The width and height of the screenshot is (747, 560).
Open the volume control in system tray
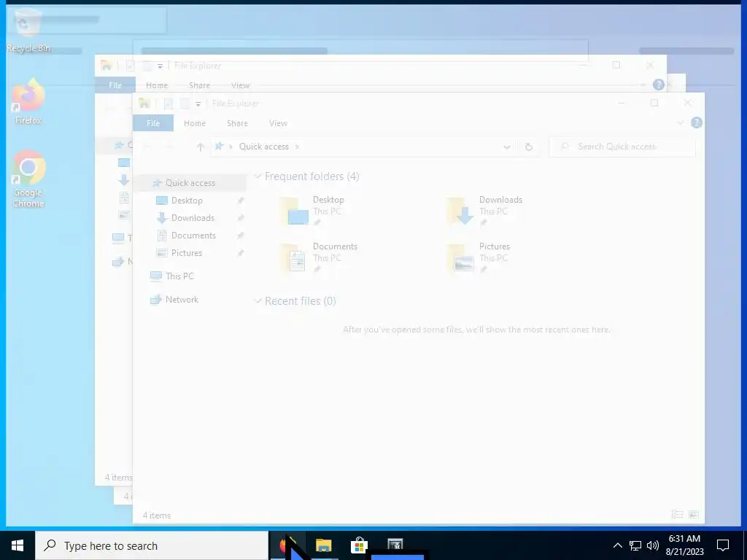coord(653,545)
